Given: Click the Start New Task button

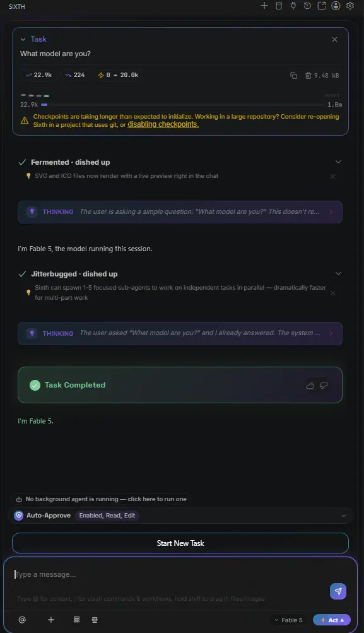Looking at the screenshot, I should click(180, 543).
